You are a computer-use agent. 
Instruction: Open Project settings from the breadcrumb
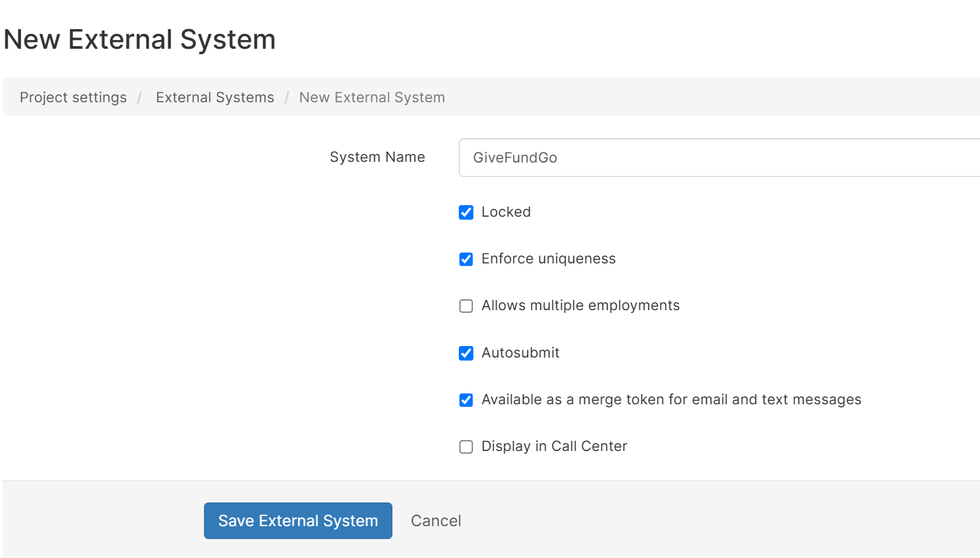click(73, 97)
